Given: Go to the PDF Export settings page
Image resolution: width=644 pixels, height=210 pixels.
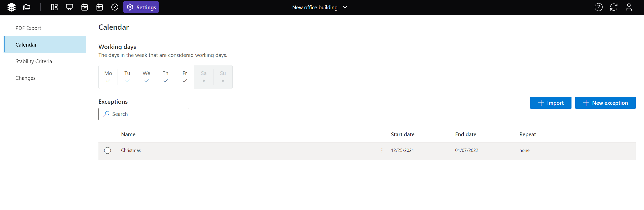Looking at the screenshot, I should [x=28, y=28].
